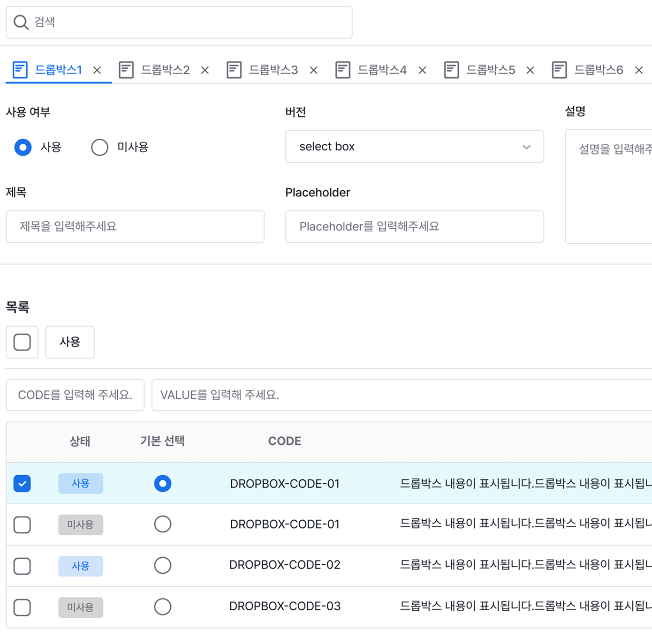This screenshot has height=644, width=652.
Task: Click the 드롭박스2 tab document icon
Action: pos(126,70)
